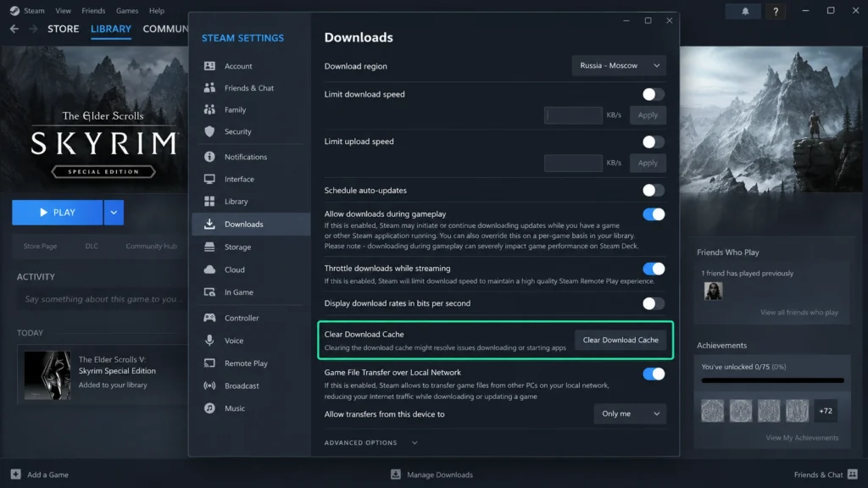
Task: Click the download speed KB/s input field
Action: (573, 115)
